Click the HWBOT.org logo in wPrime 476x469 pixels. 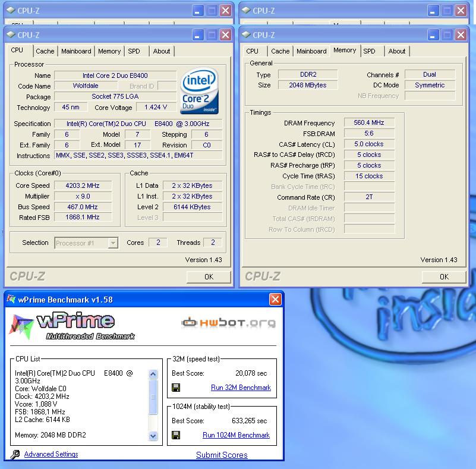pos(228,322)
